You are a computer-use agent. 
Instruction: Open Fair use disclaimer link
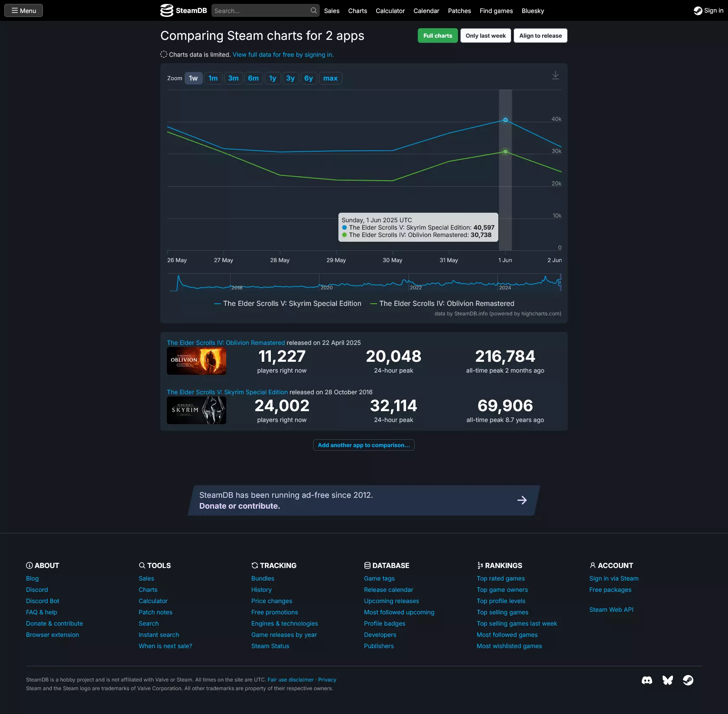290,680
